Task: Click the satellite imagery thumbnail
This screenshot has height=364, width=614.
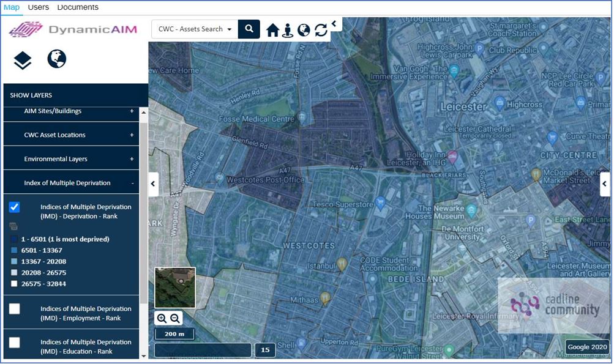Action: [175, 288]
